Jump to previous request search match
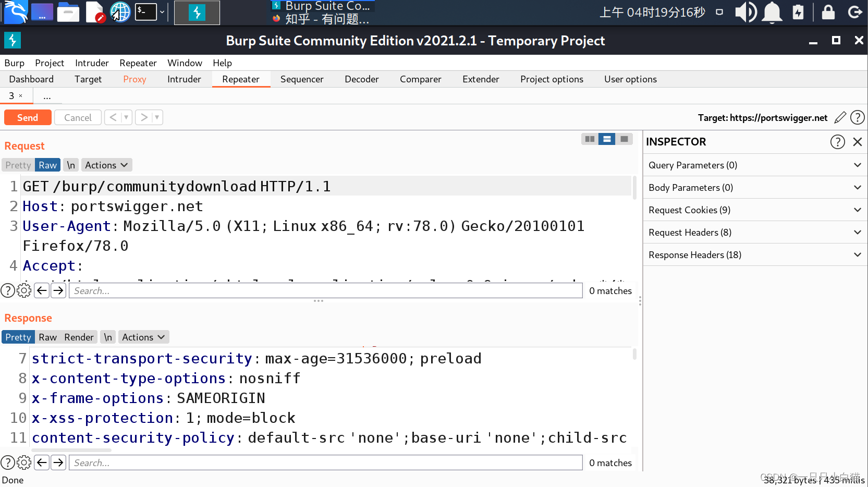 point(42,290)
